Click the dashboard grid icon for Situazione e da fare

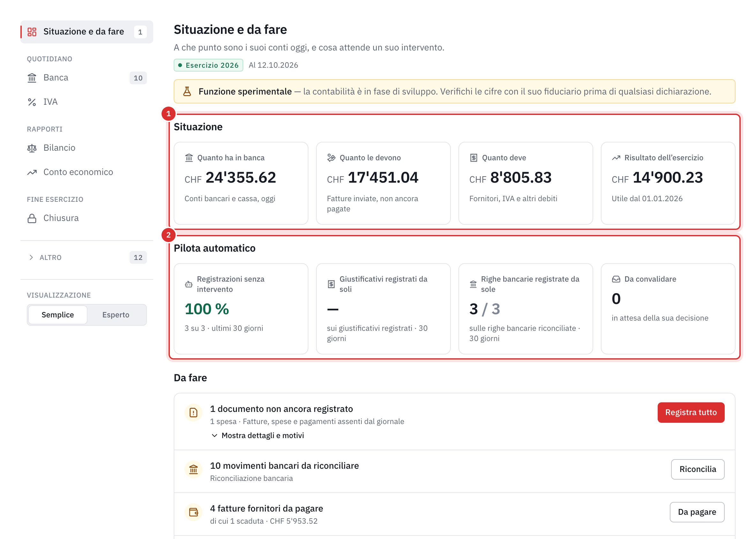32,32
